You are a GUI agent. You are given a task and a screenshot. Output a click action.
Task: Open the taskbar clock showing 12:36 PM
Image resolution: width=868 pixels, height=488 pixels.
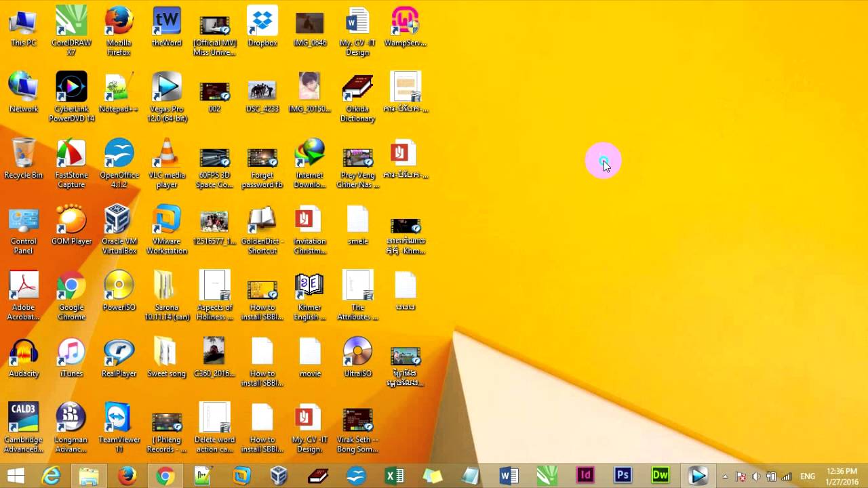(842, 476)
